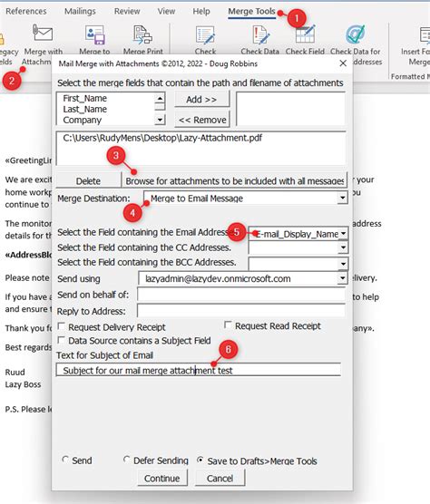Click the Merge Print ribbon icon
This screenshot has width=430, height=504.
pyautogui.click(x=142, y=34)
